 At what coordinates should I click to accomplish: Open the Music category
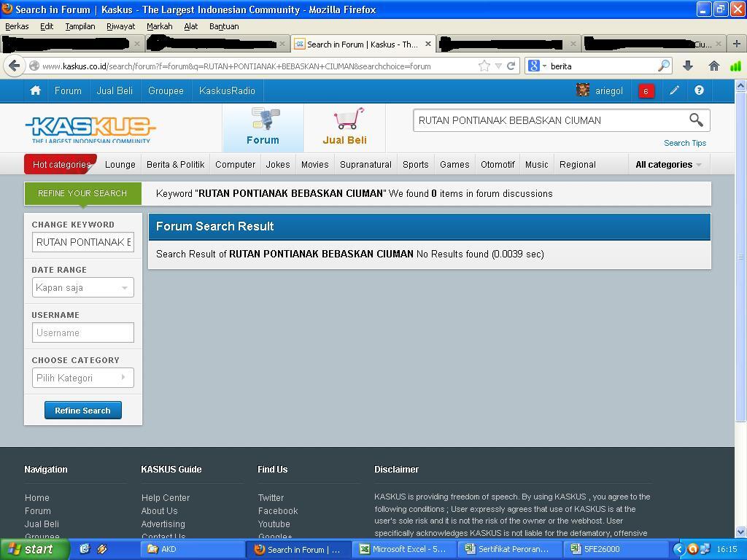(536, 164)
